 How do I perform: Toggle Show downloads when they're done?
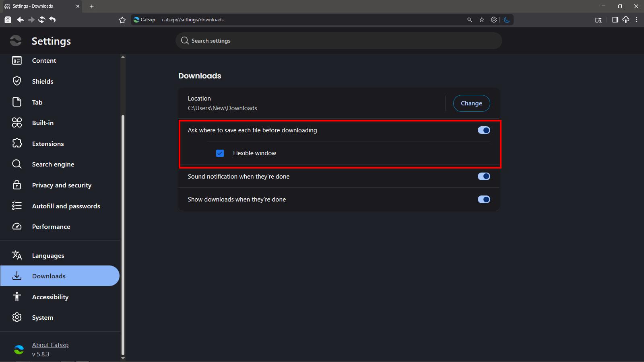click(484, 200)
